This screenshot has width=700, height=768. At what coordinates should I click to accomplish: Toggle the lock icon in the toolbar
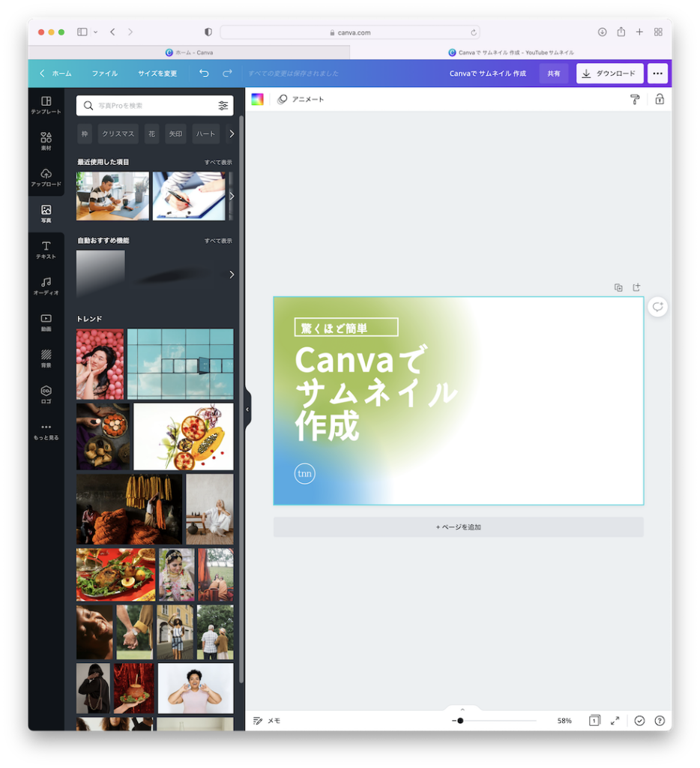(660, 99)
